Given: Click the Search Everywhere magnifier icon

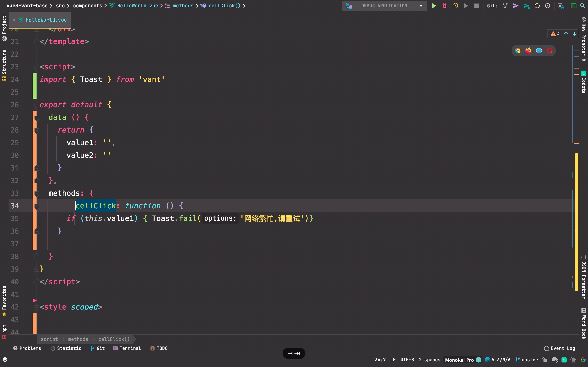Looking at the screenshot, I should (x=583, y=6).
